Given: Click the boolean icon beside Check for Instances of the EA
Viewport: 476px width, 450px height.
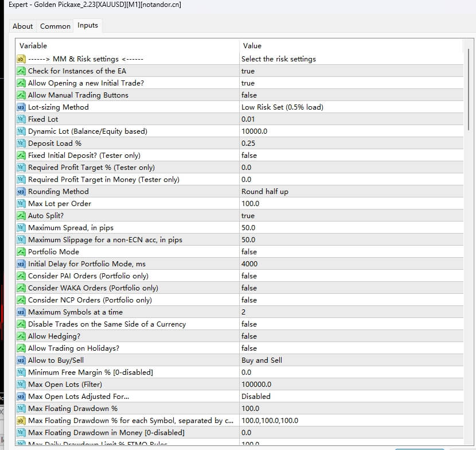Looking at the screenshot, I should coord(21,71).
